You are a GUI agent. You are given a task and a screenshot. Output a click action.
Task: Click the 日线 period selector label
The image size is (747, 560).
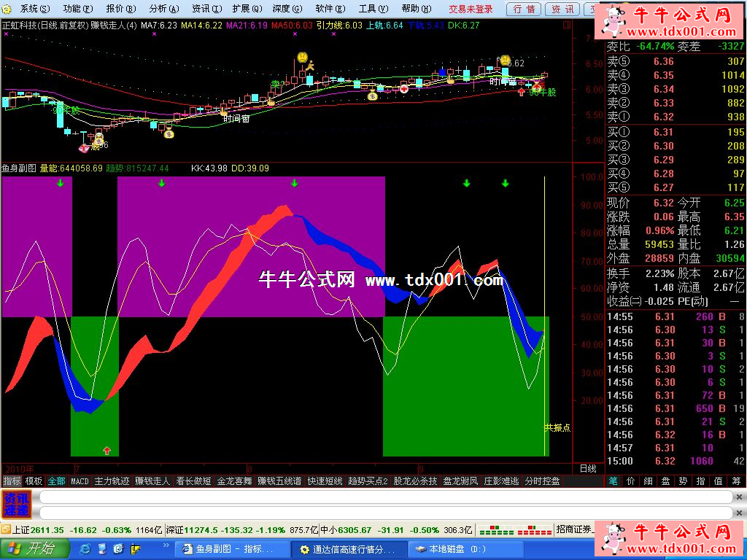[x=587, y=468]
